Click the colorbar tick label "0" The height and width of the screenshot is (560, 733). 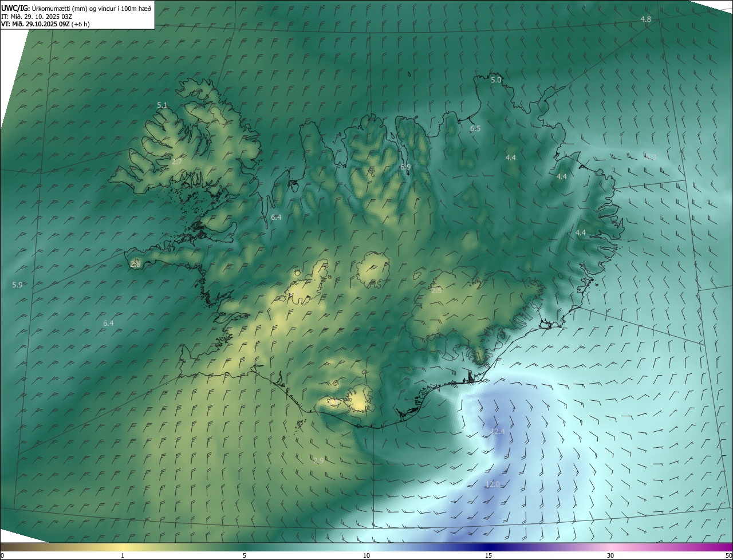tap(2, 555)
